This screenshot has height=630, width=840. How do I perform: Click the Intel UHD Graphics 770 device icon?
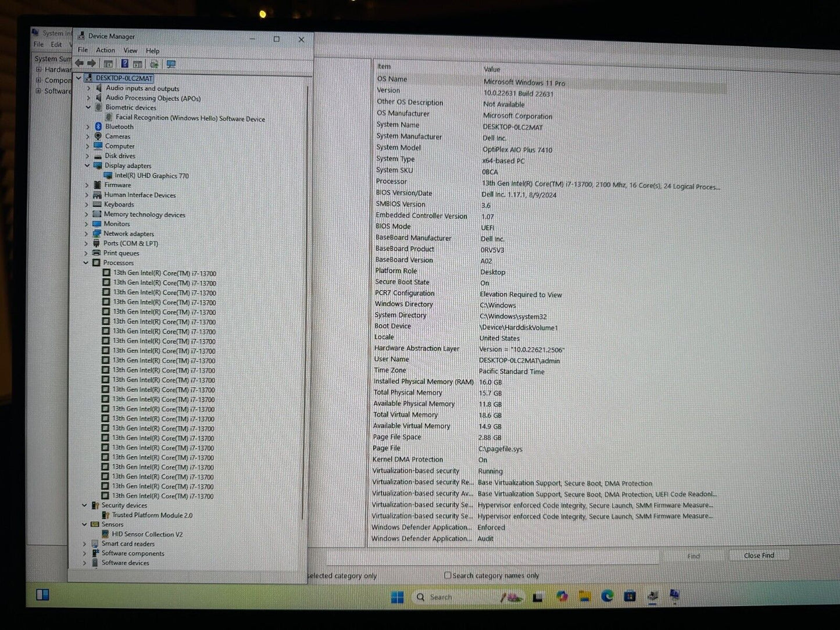pos(108,176)
